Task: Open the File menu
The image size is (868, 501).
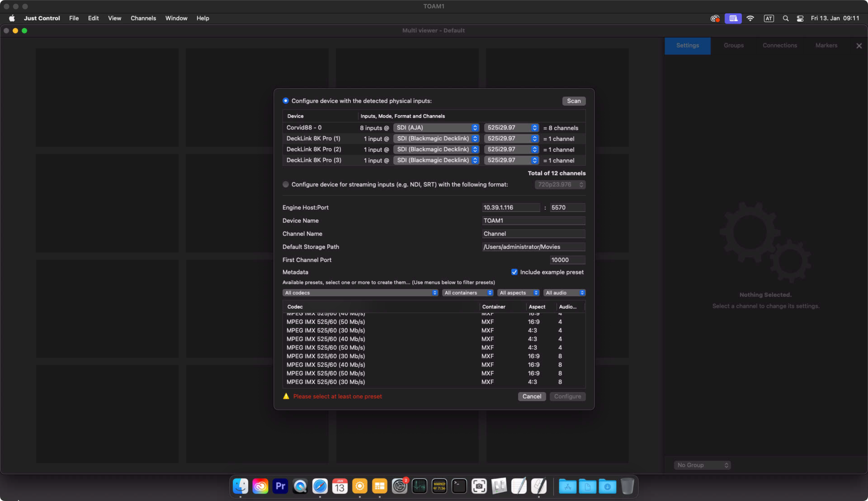Action: 74,18
